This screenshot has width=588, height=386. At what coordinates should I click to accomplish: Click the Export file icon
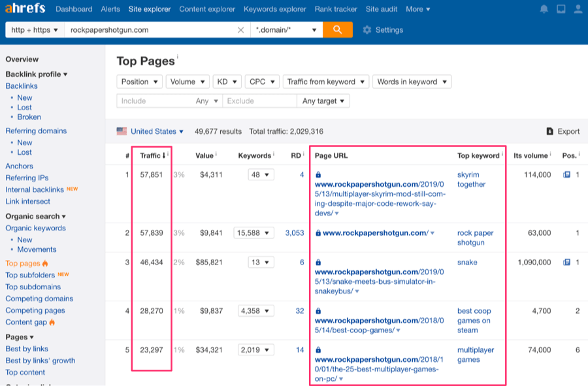[x=549, y=131]
